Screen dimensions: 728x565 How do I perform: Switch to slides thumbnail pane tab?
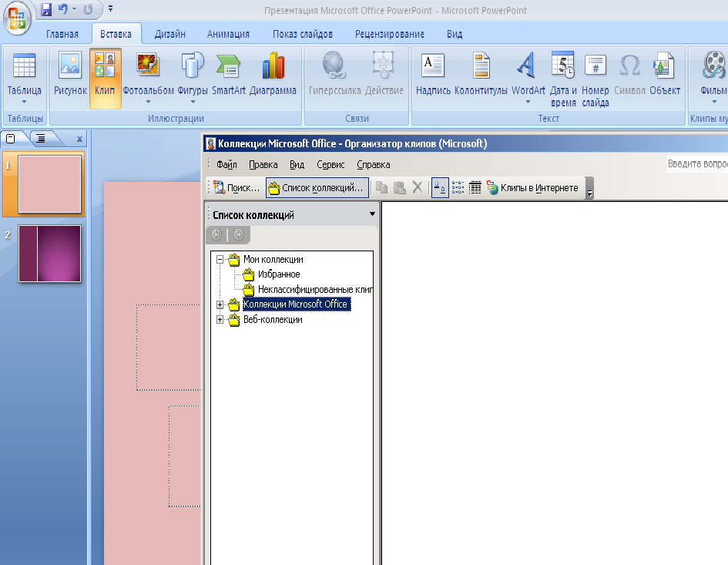[x=12, y=139]
